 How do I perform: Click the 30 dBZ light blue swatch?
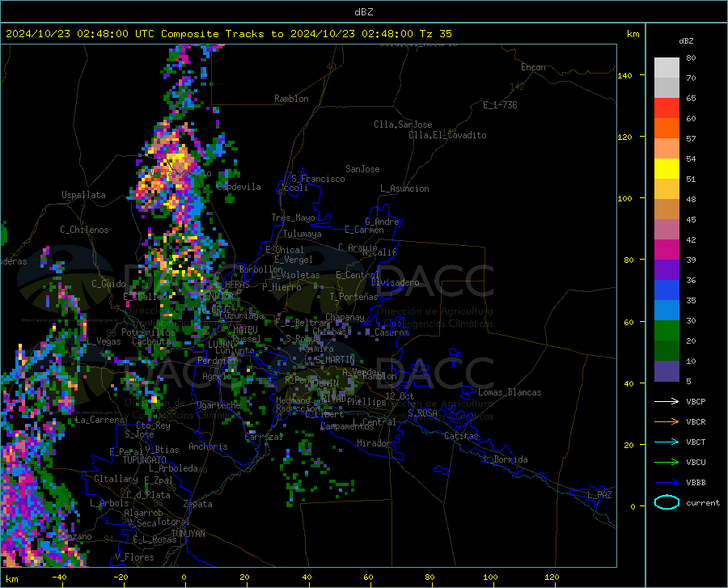[667, 311]
